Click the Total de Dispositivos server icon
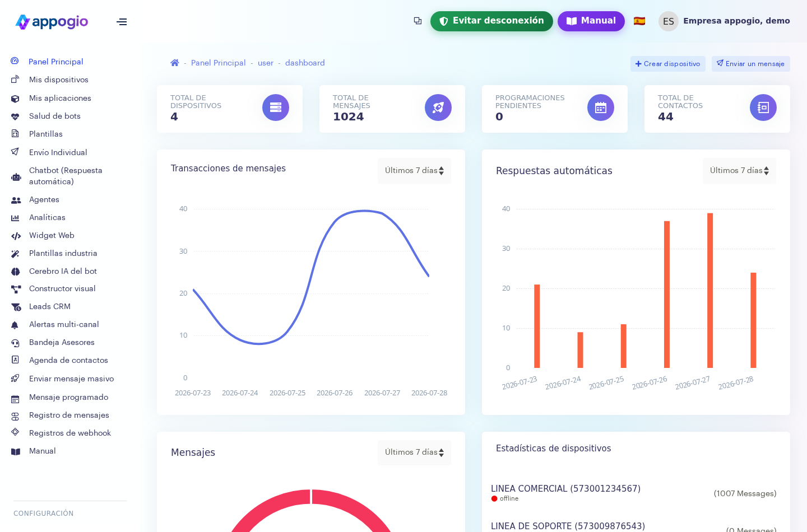Image resolution: width=807 pixels, height=532 pixels. 276,108
